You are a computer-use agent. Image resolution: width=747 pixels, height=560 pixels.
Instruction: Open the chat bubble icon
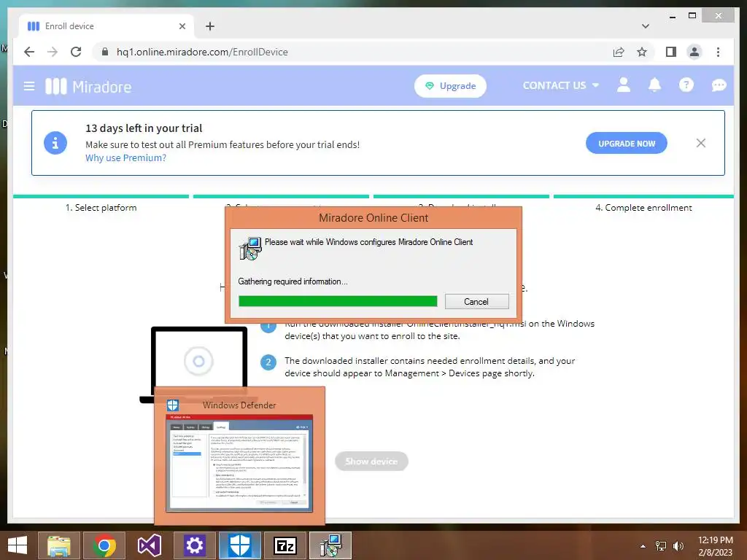coord(719,85)
